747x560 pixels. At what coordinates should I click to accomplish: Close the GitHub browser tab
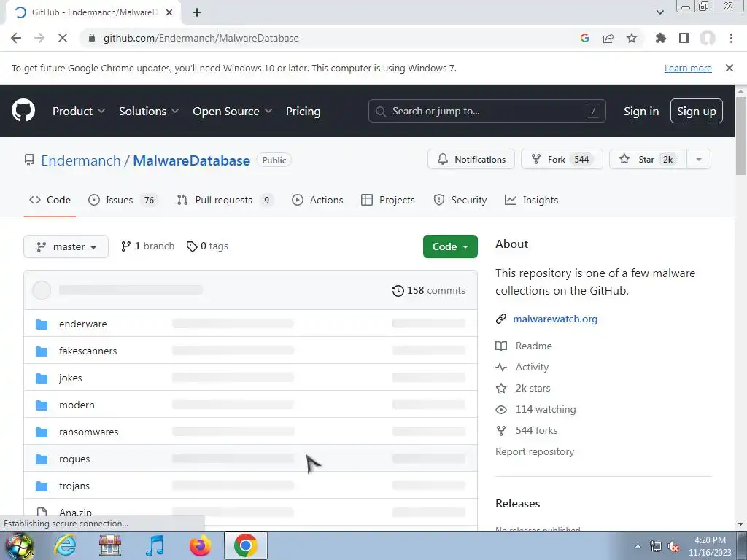169,12
